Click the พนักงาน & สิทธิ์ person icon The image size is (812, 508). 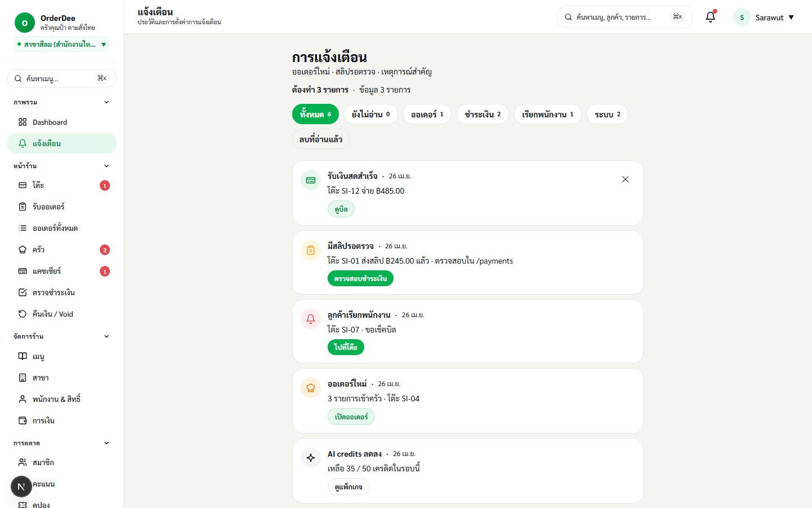23,399
